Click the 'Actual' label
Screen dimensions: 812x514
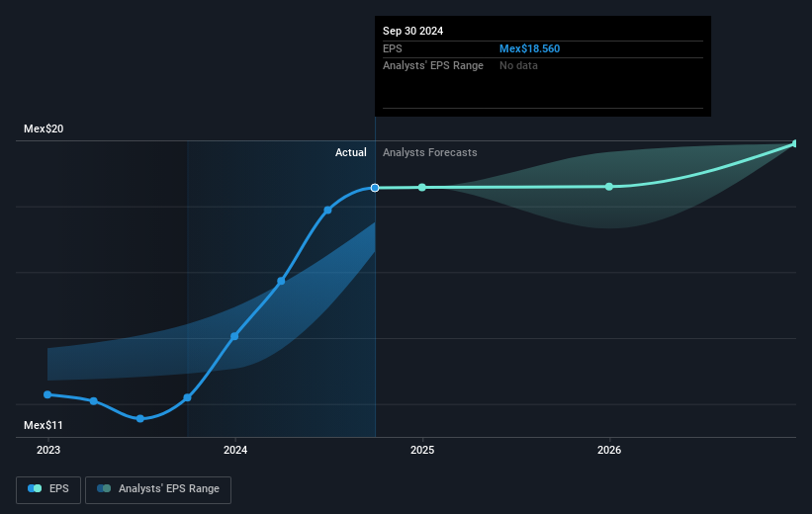point(350,152)
